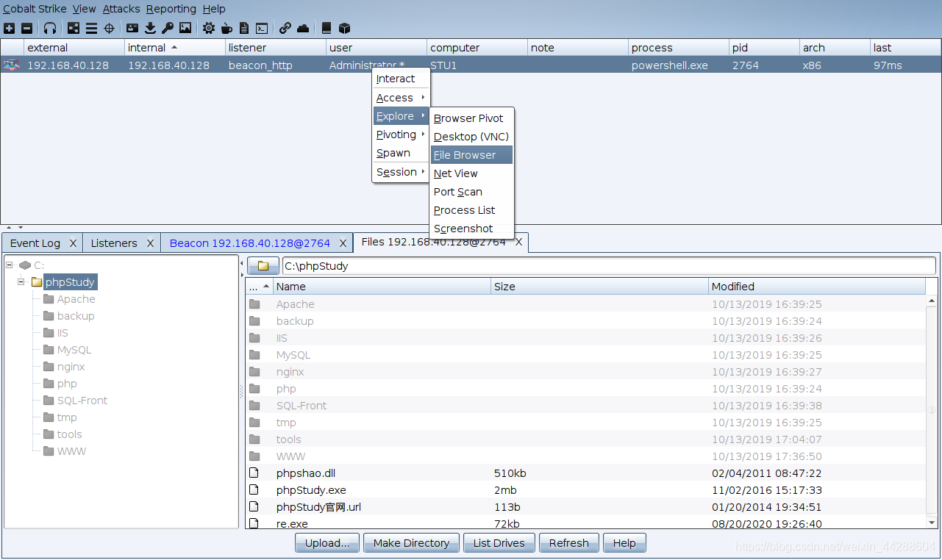Viewport: 942px width, 560px height.
Task: Click the document MS Office Macro icon
Action: [244, 29]
